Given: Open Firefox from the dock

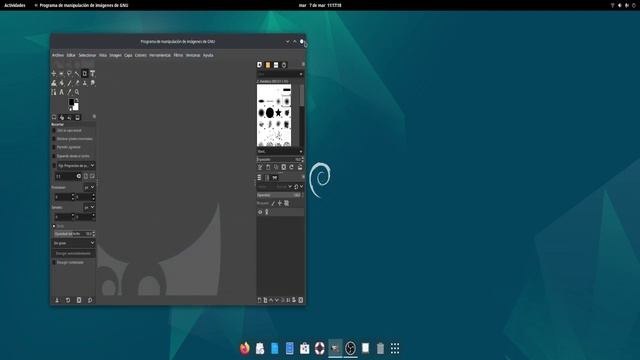Looking at the screenshot, I should tap(245, 348).
